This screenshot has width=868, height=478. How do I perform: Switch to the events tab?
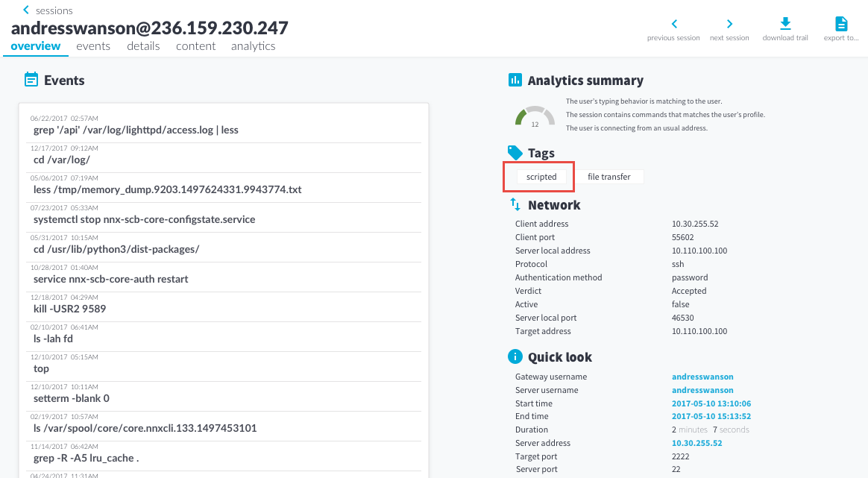[93, 46]
